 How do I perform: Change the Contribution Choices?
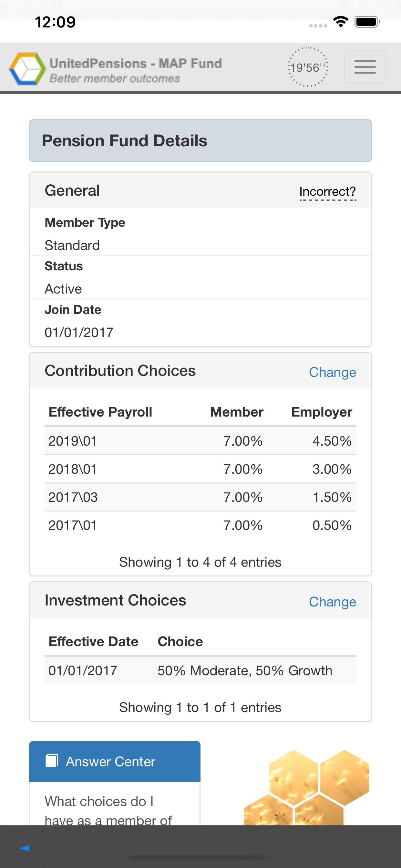(332, 372)
